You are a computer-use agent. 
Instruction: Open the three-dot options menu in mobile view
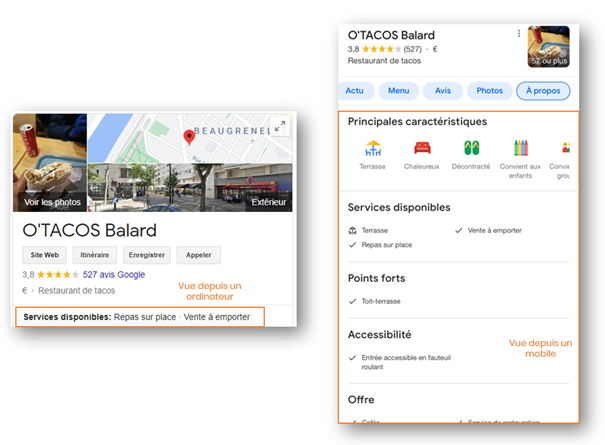pos(519,34)
